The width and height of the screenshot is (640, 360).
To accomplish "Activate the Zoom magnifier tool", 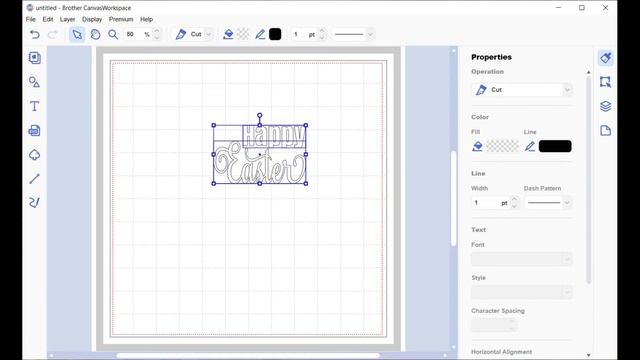I will tap(113, 34).
